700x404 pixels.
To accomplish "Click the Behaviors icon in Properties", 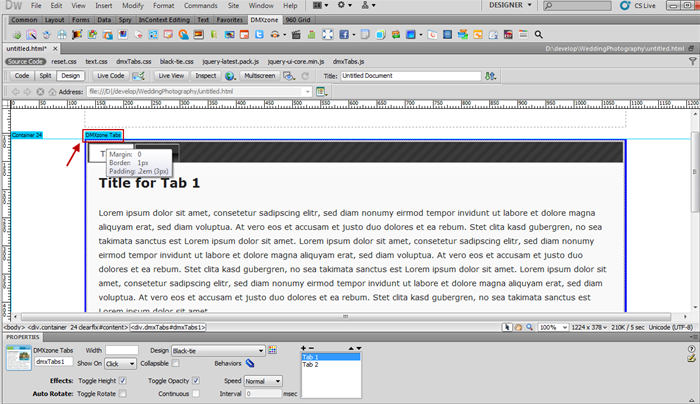I will (249, 363).
